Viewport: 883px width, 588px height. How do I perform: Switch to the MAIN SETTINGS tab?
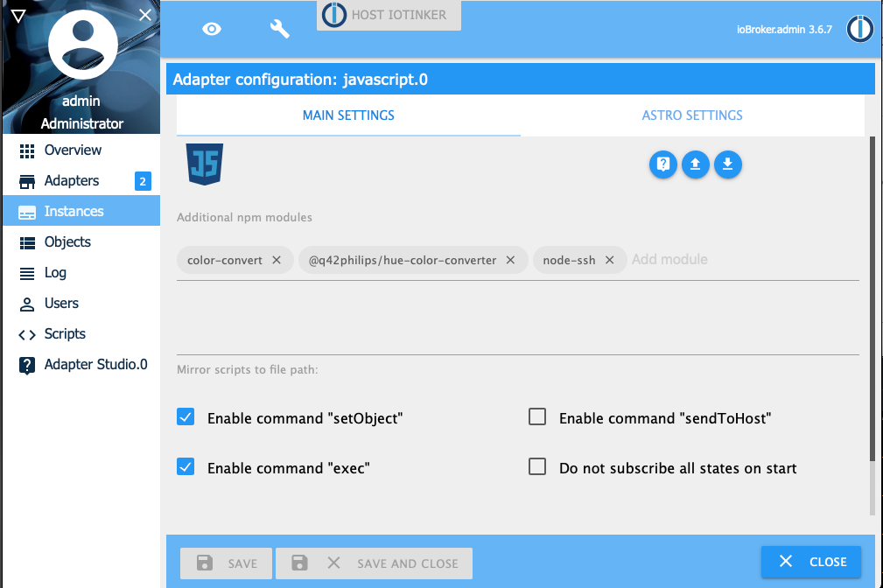tap(348, 115)
